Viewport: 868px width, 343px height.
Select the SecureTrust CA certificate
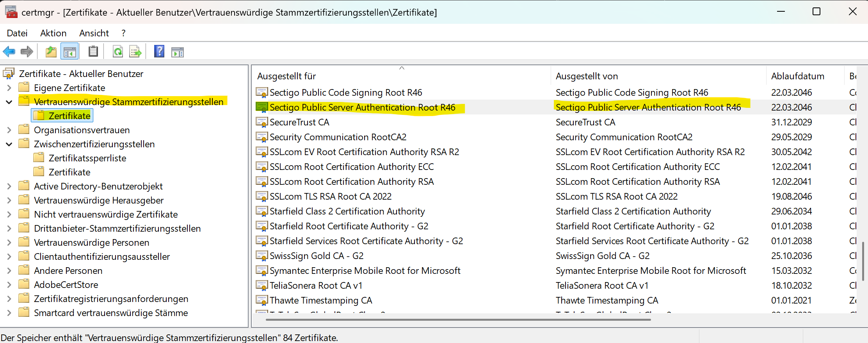(x=299, y=122)
